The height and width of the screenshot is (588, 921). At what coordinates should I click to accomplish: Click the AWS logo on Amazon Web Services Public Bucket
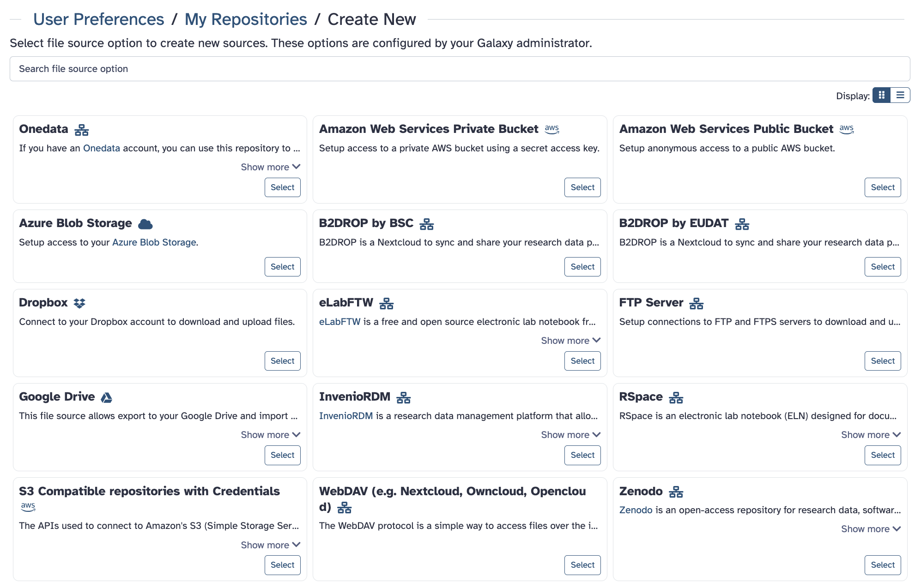847,129
